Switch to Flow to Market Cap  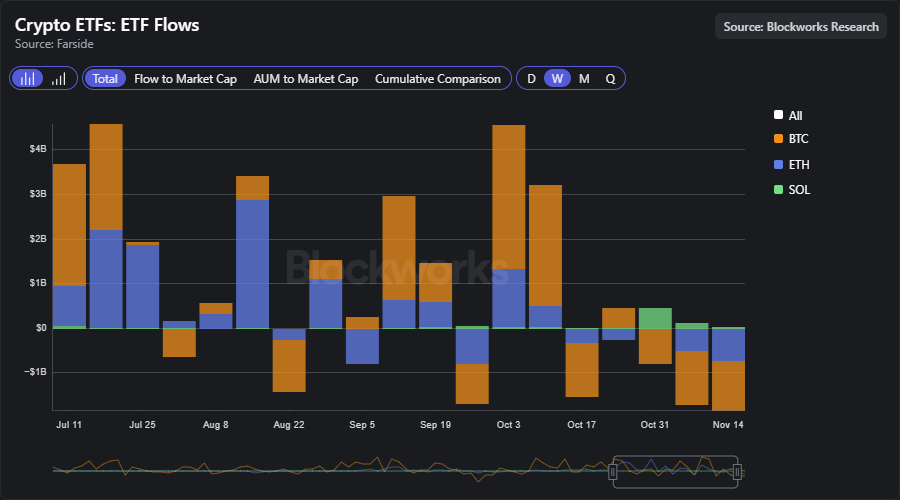point(185,78)
